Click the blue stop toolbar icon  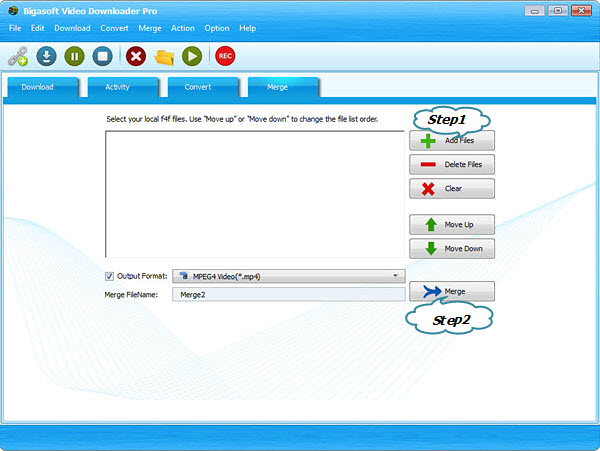point(103,56)
